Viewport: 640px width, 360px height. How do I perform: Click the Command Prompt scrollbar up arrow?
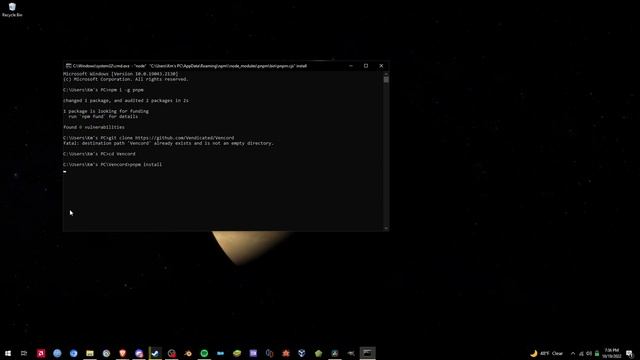tap(386, 74)
